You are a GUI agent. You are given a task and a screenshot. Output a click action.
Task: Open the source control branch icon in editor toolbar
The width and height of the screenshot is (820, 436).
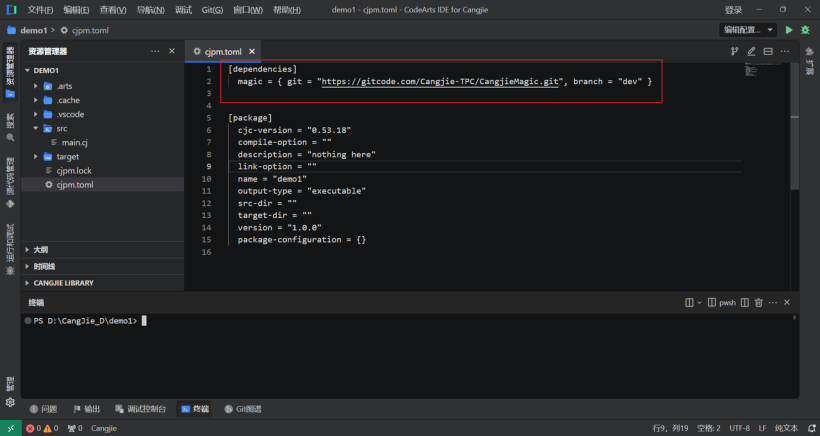tap(734, 51)
